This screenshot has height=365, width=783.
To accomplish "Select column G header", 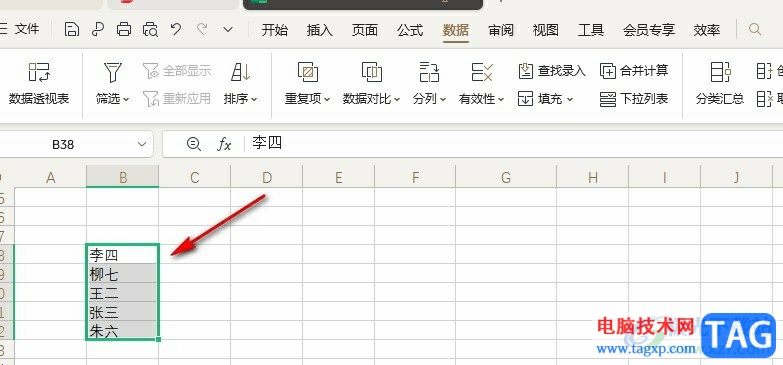I will (x=506, y=177).
